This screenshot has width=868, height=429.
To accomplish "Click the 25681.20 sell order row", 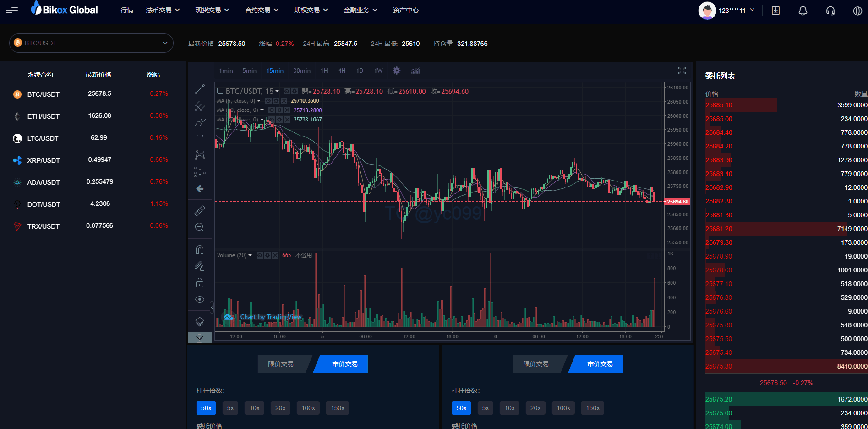I will click(786, 229).
